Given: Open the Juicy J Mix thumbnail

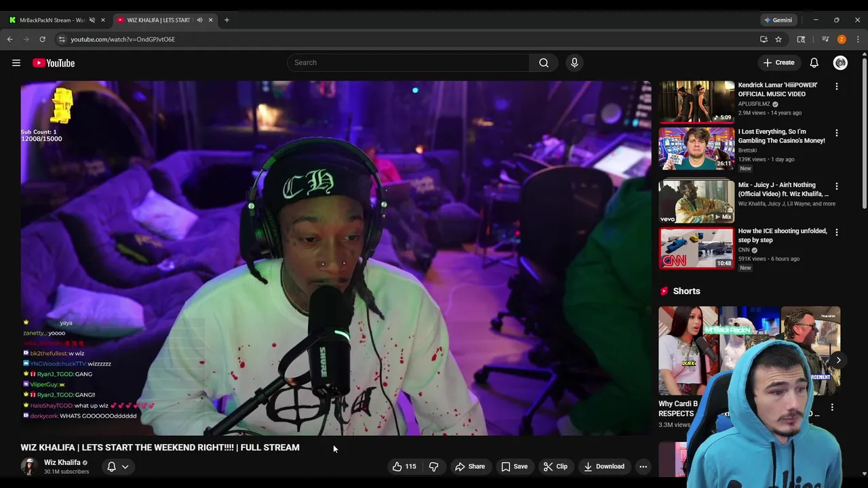Looking at the screenshot, I should pyautogui.click(x=696, y=201).
